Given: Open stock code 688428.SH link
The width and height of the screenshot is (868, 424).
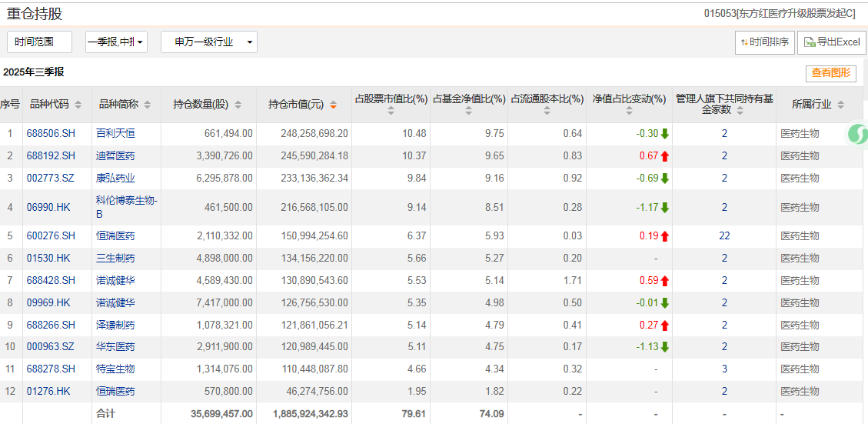Looking at the screenshot, I should 51,280.
